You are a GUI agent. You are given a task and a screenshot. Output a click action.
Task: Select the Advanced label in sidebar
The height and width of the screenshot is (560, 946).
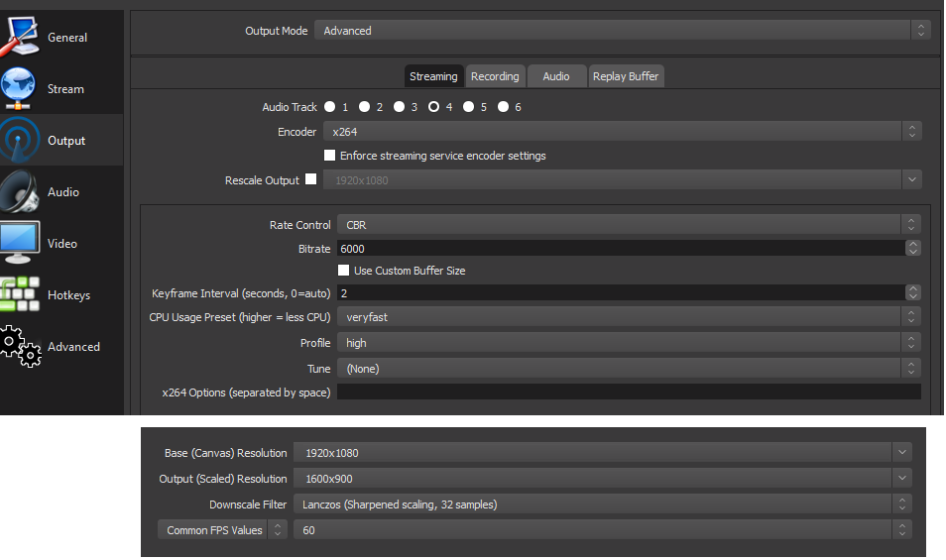pyautogui.click(x=73, y=347)
